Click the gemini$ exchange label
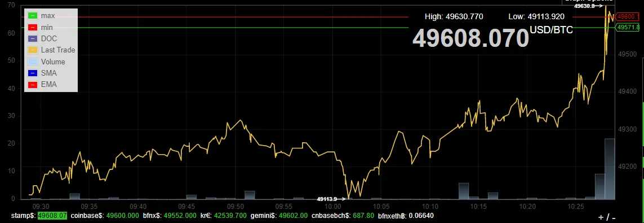This screenshot has width=644, height=223. pyautogui.click(x=264, y=216)
